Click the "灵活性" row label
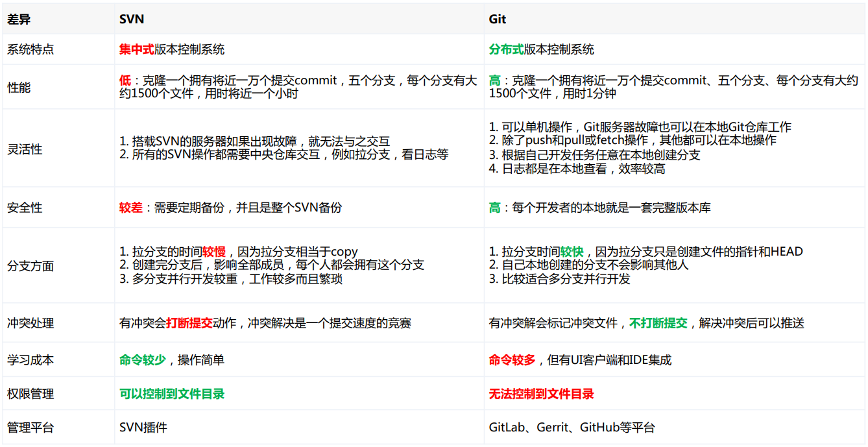The height and width of the screenshot is (447, 868). click(x=25, y=149)
